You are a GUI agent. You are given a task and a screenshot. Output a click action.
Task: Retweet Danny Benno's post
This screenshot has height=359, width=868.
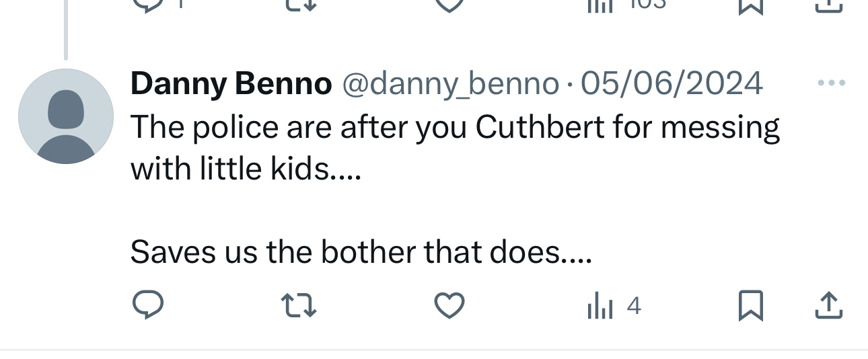pyautogui.click(x=299, y=306)
